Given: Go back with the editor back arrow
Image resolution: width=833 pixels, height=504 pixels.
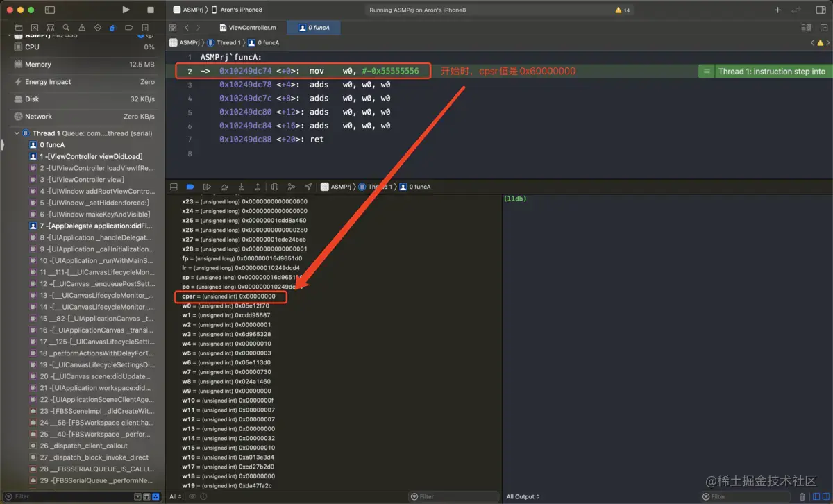Looking at the screenshot, I should 187,28.
